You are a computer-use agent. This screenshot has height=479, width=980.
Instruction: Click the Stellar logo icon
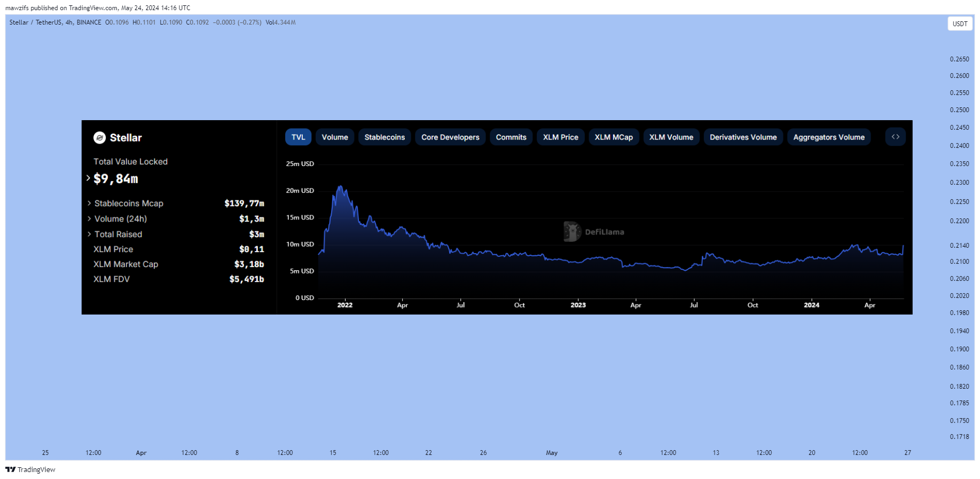point(99,138)
